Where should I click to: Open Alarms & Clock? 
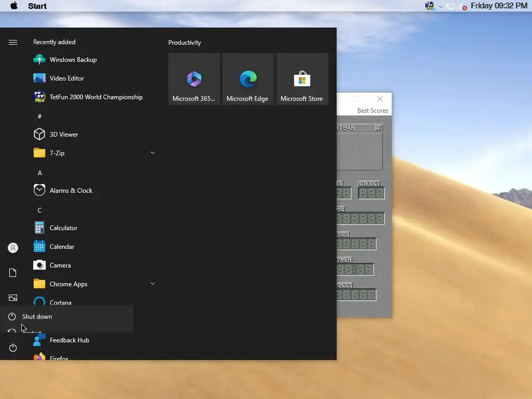95,191
